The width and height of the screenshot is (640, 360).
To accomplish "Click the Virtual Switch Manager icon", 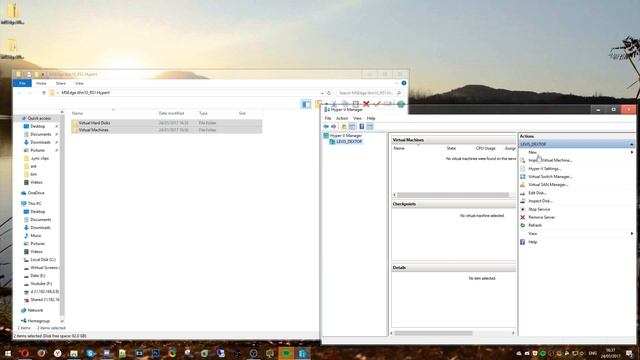I will [523, 177].
